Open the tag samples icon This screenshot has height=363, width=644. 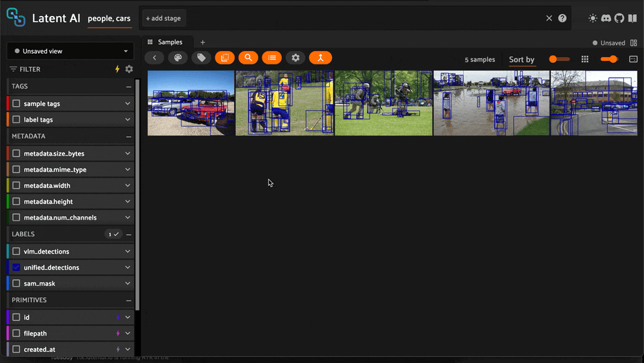(201, 58)
